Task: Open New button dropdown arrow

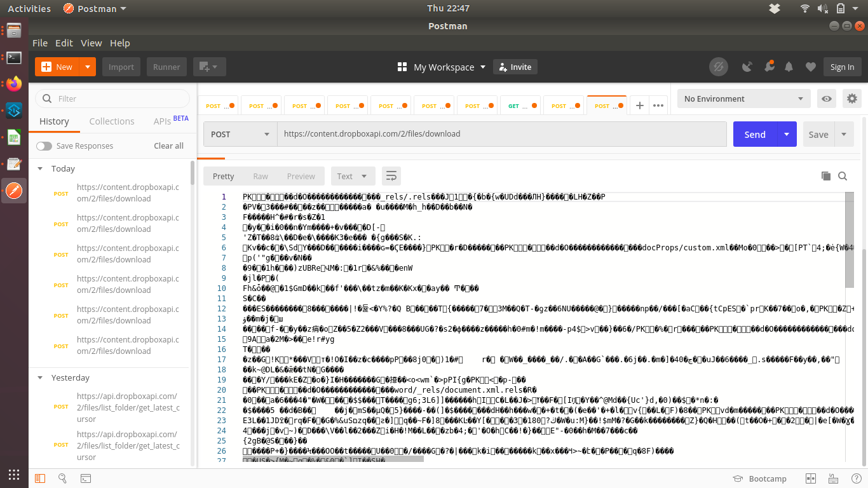Action: [88, 67]
